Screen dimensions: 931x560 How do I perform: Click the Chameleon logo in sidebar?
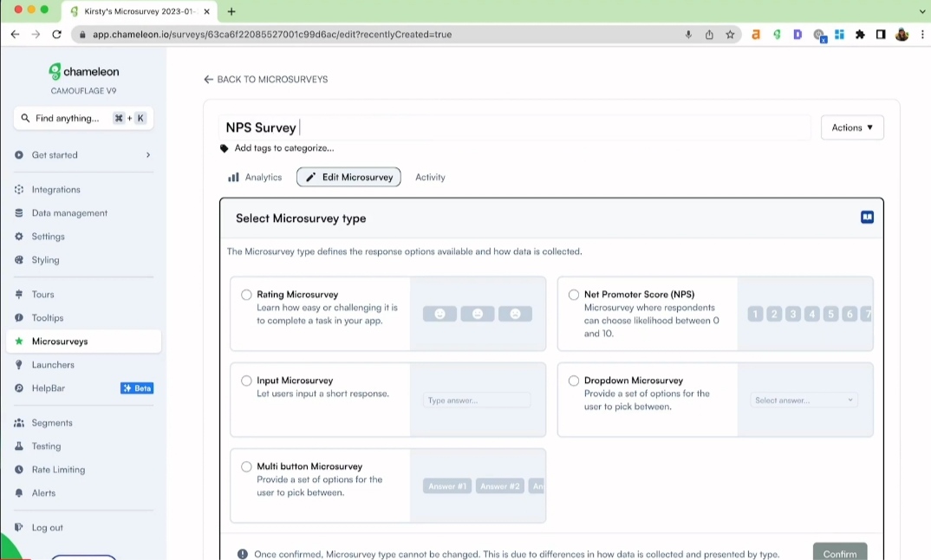(84, 72)
